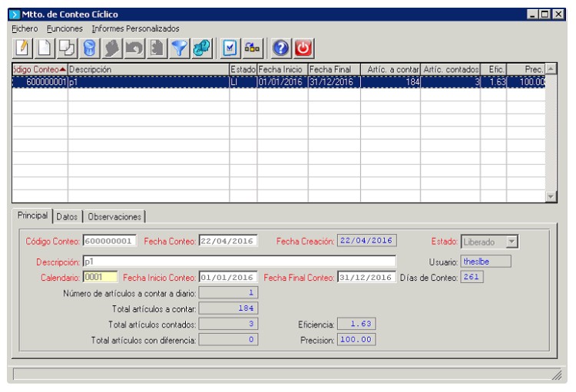Screen dimensions: 576x392
Task: Minimize the Mtto. de Conteo Cíclico window
Action: 533,14
